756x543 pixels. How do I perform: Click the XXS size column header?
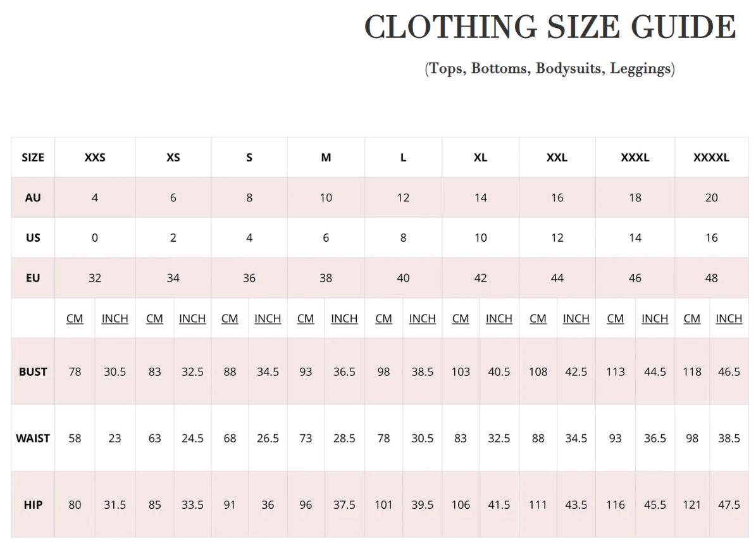[95, 158]
